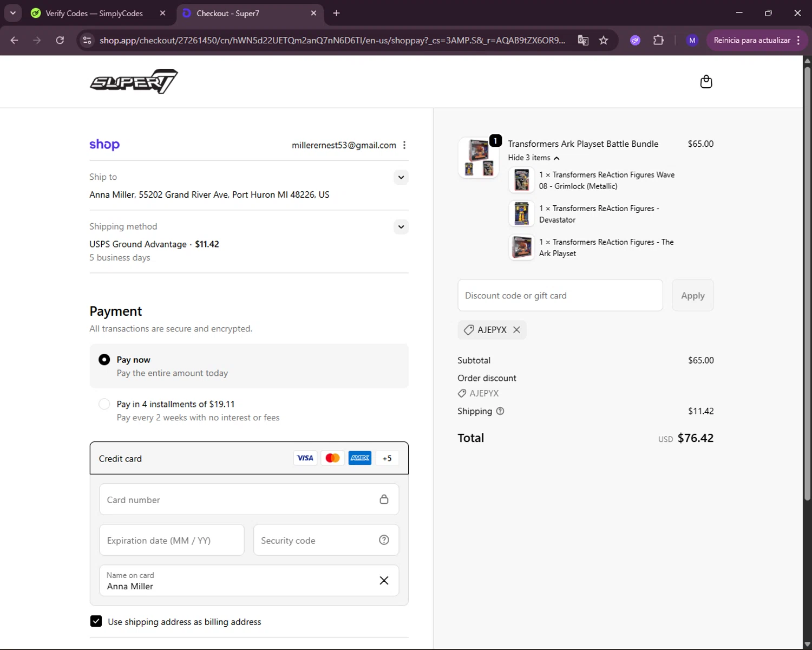812x650 pixels.
Task: Click the translate page icon in the address bar
Action: 583,40
